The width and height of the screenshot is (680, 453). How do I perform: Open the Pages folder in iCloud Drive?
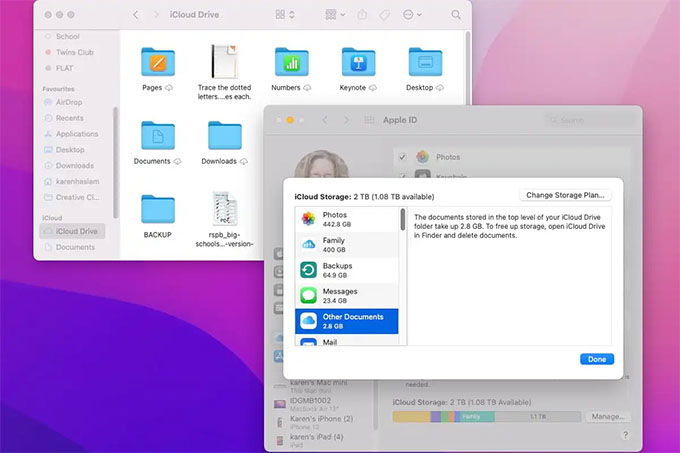click(158, 62)
